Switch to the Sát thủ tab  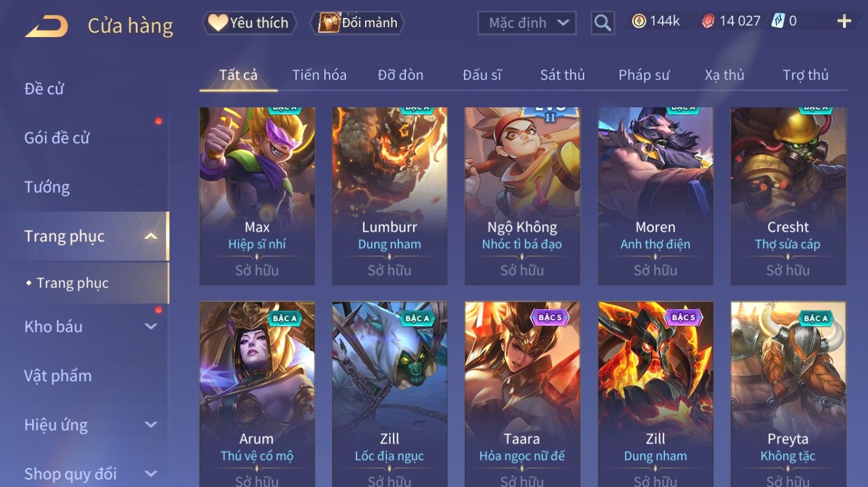(562, 75)
